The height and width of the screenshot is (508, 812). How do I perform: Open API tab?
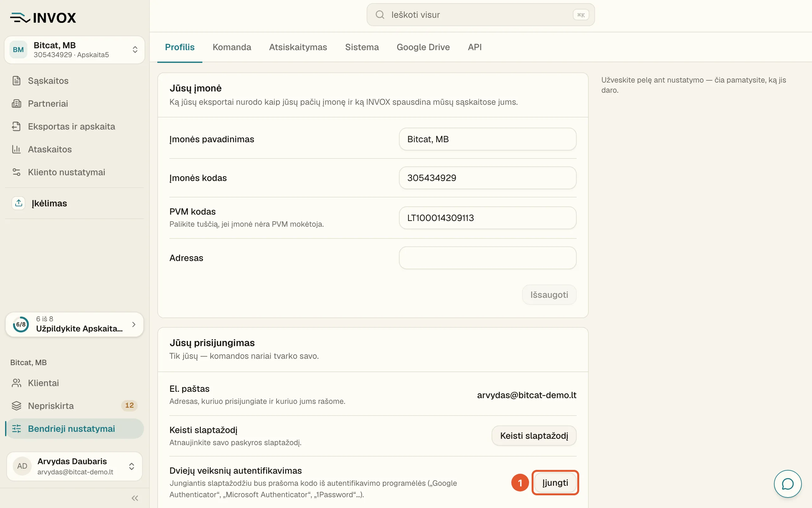point(475,47)
